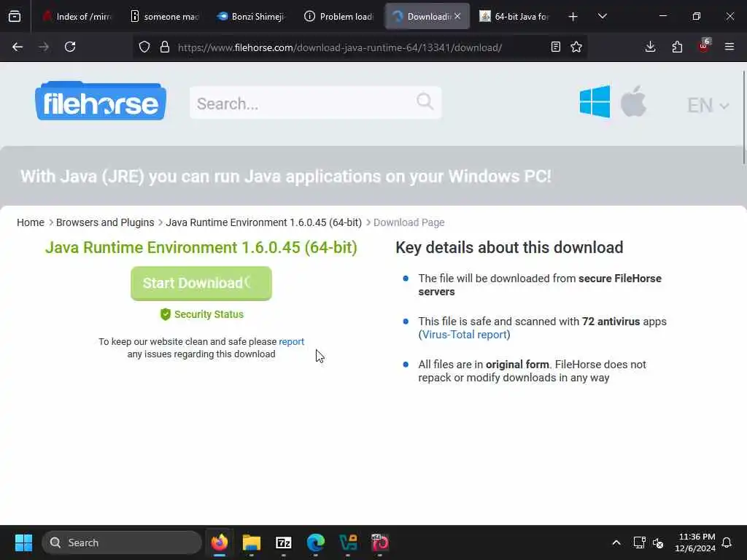The height and width of the screenshot is (560, 747).
Task: Click Start Download button
Action: click(x=201, y=284)
